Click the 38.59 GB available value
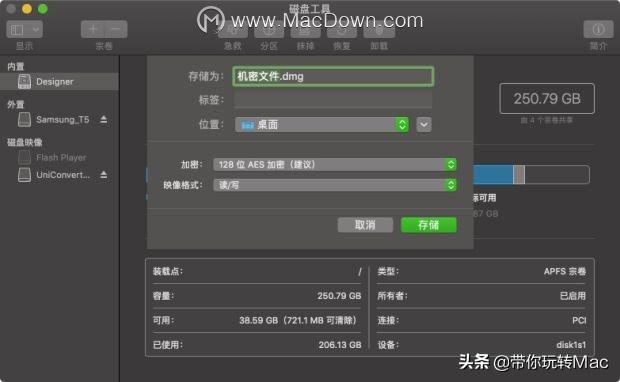Viewport: 620px width, 382px height. coord(298,320)
